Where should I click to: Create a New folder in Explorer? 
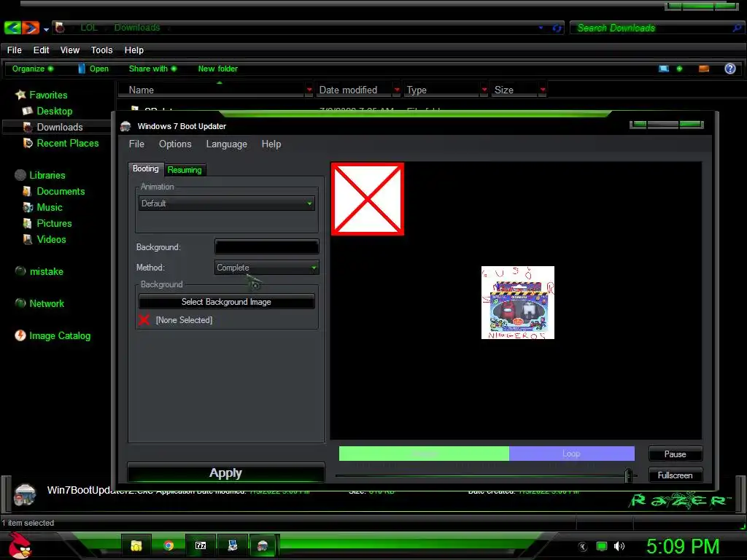click(x=217, y=69)
